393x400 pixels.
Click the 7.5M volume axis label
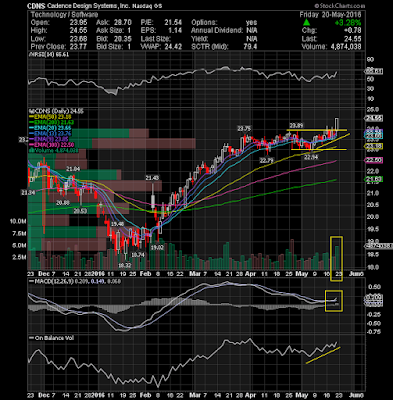coord(19,234)
